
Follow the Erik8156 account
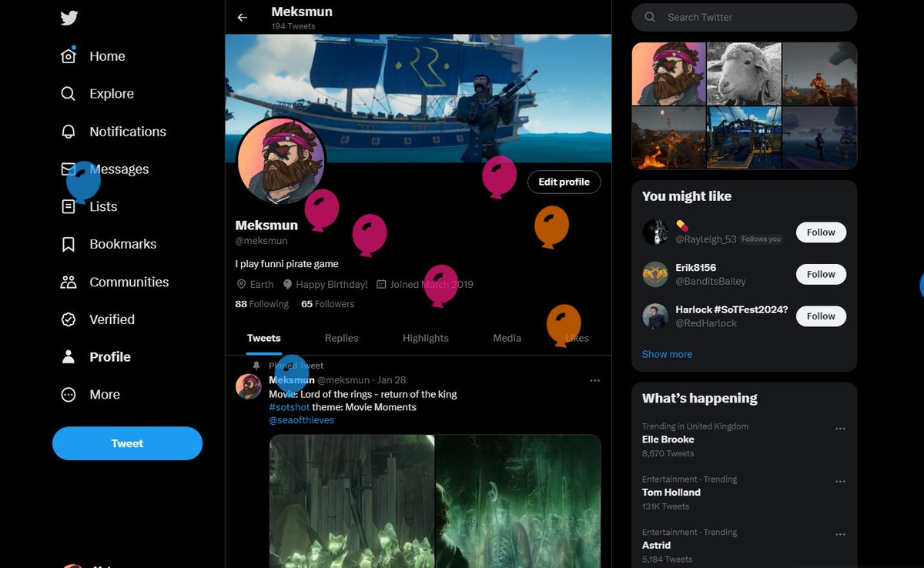coord(820,274)
